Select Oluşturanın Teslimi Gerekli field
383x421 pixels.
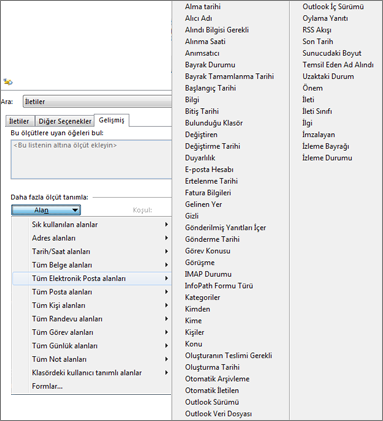click(x=228, y=356)
